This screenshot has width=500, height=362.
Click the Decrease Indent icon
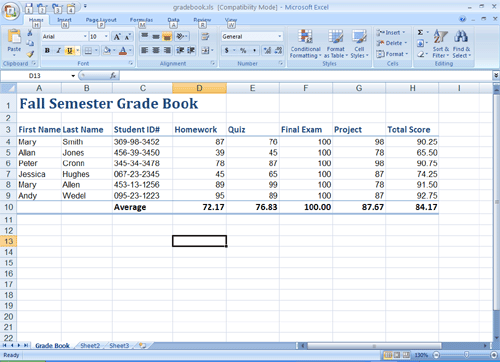coord(180,50)
